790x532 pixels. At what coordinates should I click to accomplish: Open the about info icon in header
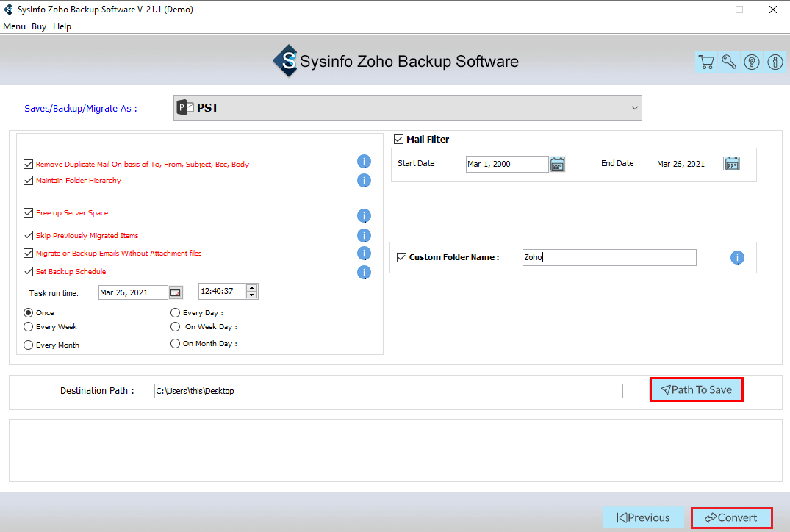[x=775, y=62]
